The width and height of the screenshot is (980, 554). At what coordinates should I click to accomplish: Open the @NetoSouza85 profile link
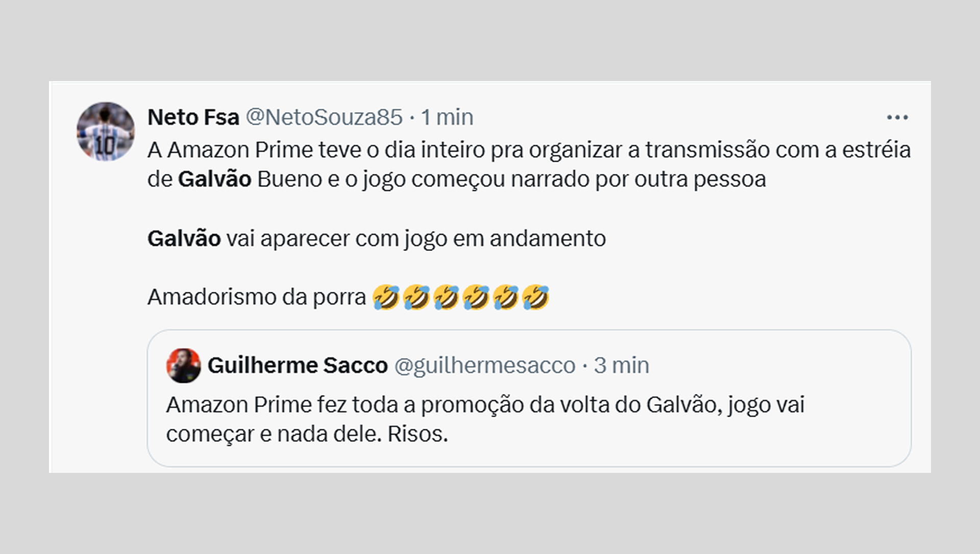coord(326,116)
